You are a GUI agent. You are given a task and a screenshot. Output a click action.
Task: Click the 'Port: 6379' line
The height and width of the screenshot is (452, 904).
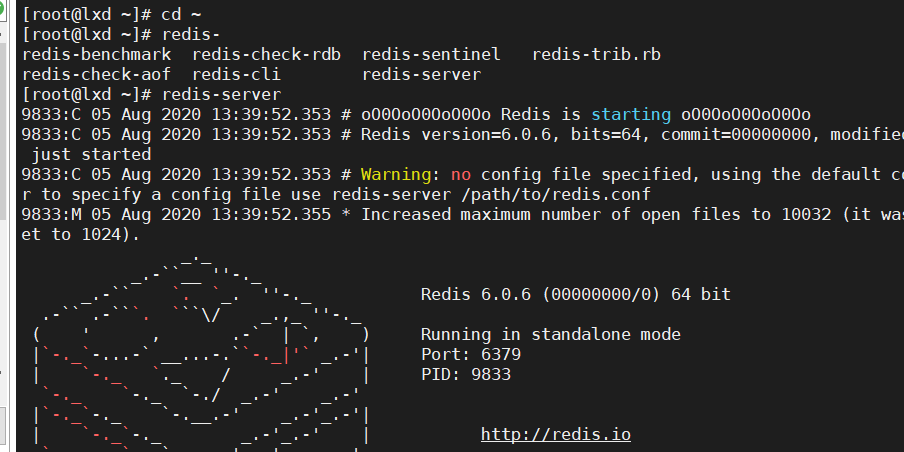pos(471,354)
